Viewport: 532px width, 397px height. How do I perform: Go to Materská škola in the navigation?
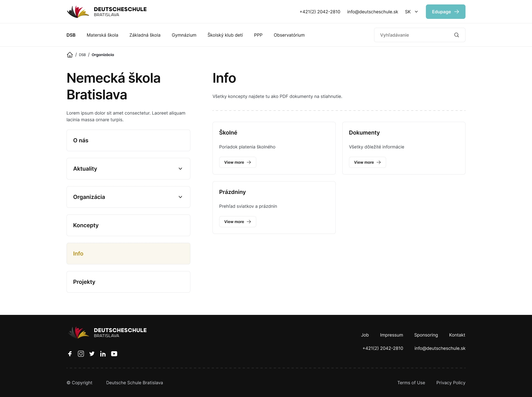(102, 35)
